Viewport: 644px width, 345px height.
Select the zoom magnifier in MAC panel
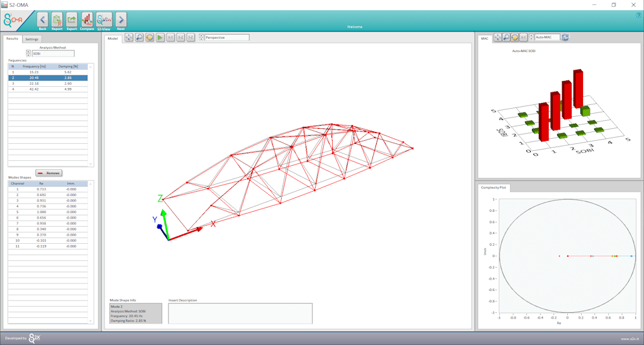[x=506, y=37]
